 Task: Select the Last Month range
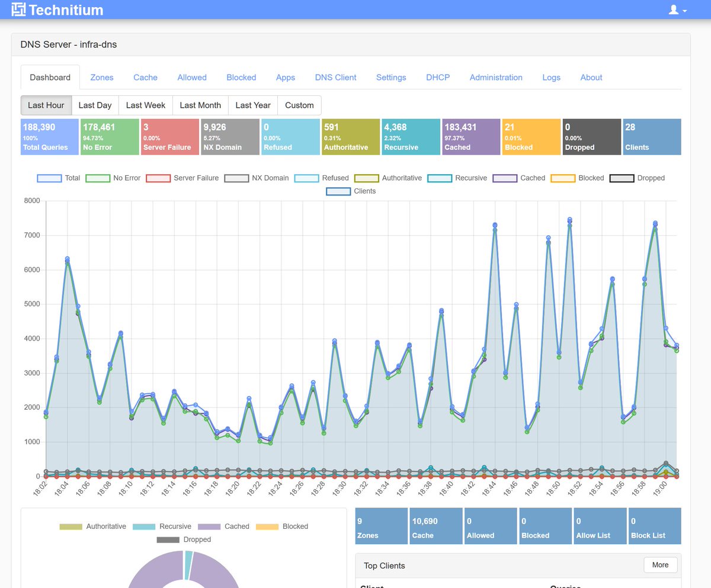coord(200,105)
